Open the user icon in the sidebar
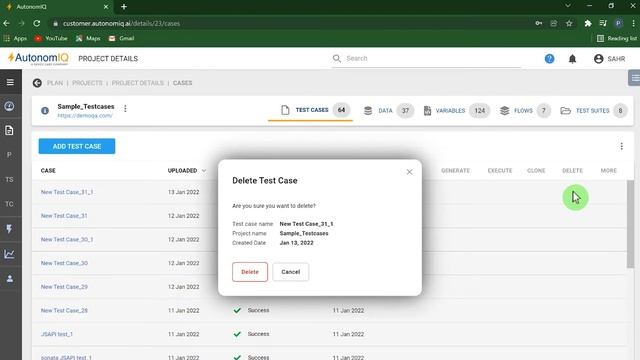This screenshot has height=360, width=640. pos(9,279)
